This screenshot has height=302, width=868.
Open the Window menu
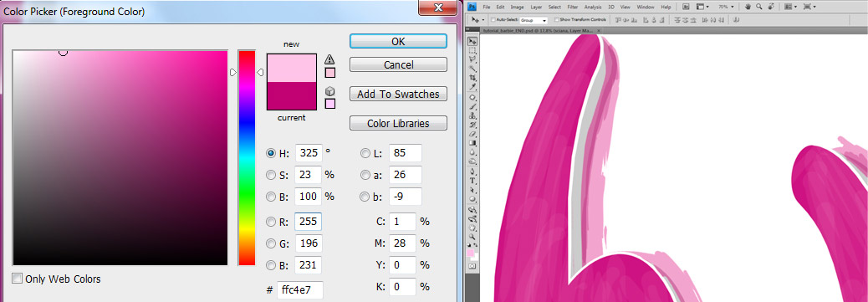coord(646,7)
